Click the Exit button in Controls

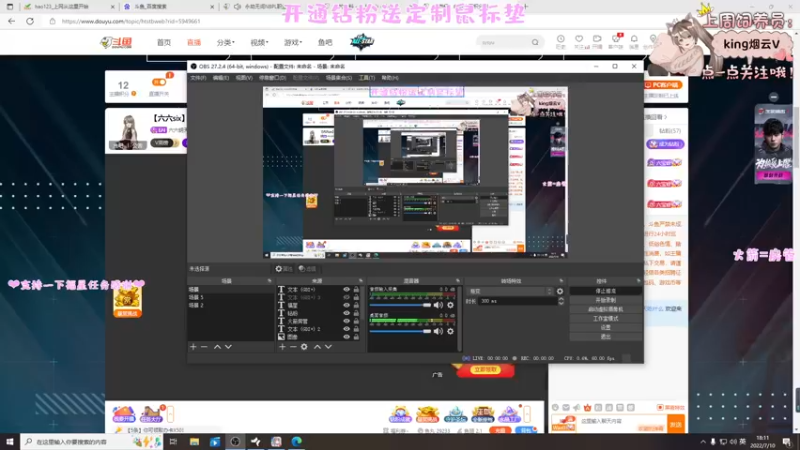pyautogui.click(x=606, y=337)
